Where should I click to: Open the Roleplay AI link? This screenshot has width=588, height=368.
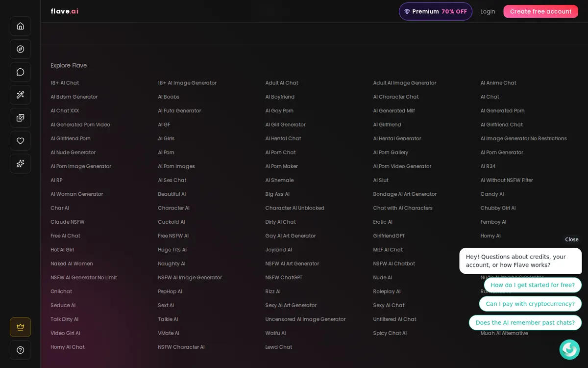pyautogui.click(x=387, y=291)
